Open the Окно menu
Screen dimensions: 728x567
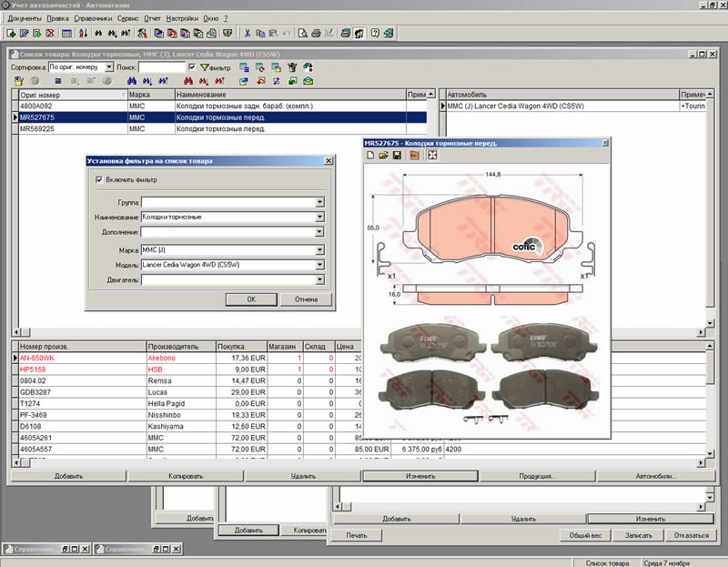pos(211,18)
